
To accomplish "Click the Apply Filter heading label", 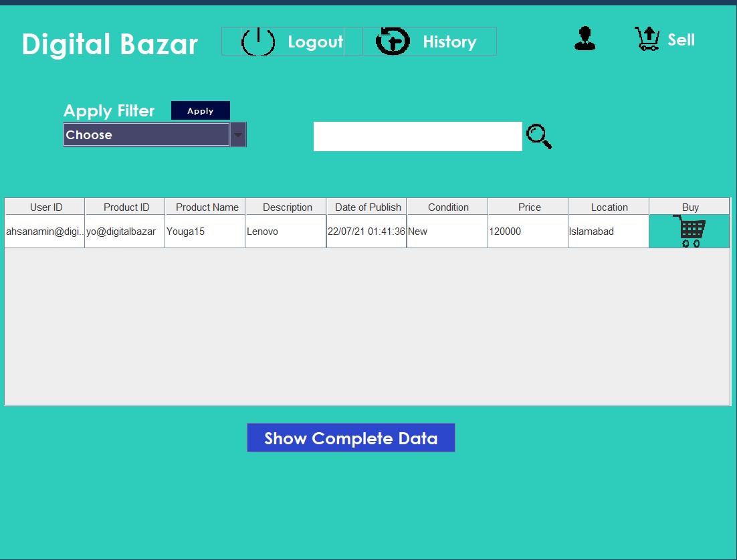I will pos(109,110).
